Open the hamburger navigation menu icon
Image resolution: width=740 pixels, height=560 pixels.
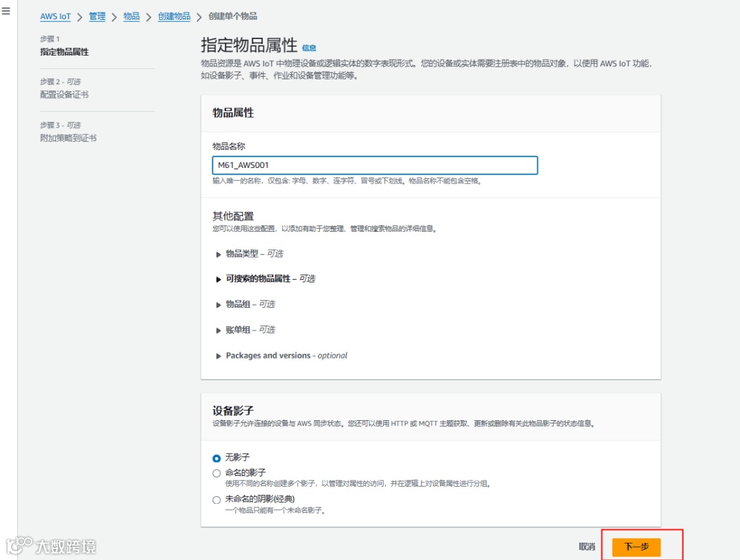(5, 11)
